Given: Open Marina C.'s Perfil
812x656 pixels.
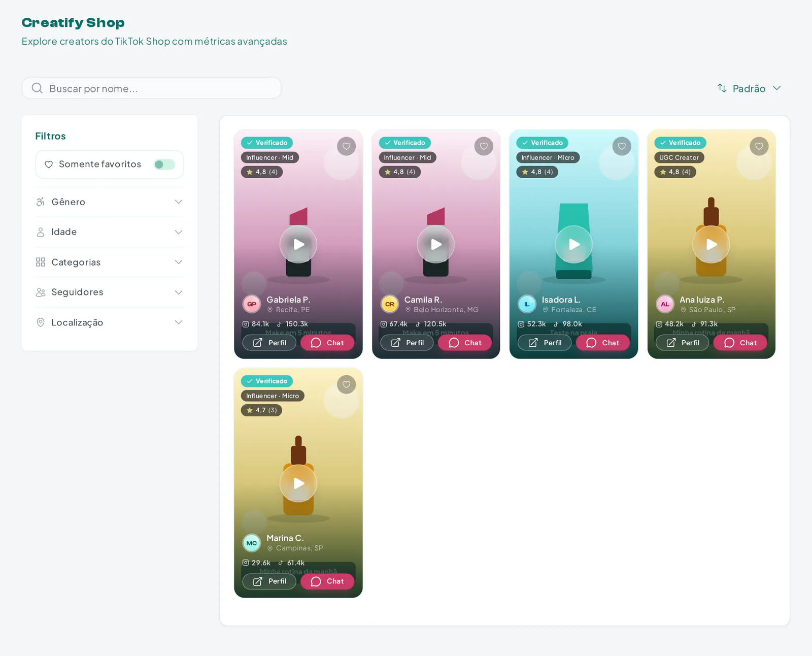Looking at the screenshot, I should click(269, 581).
